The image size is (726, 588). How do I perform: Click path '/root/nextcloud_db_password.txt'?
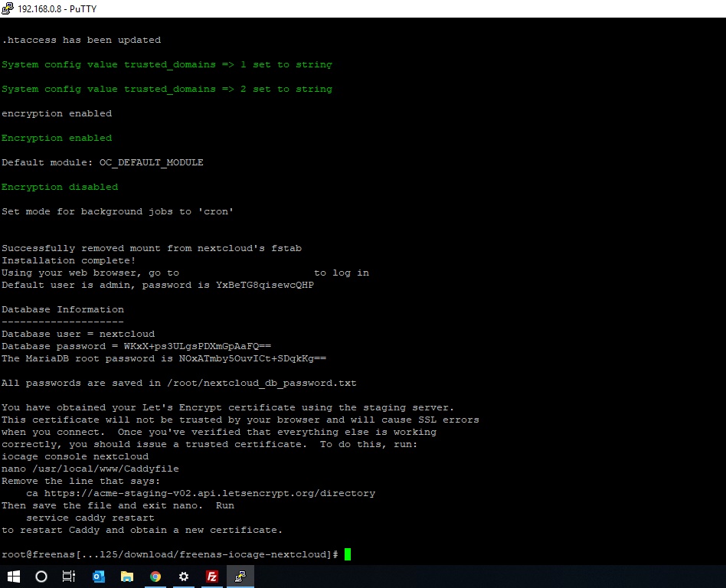[262, 383]
